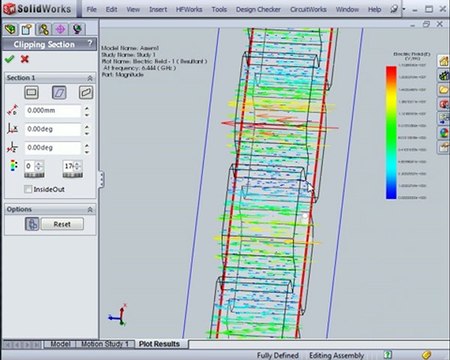Switch to the PropertyManager tab
The height and width of the screenshot is (360, 450).
pyautogui.click(x=26, y=29)
